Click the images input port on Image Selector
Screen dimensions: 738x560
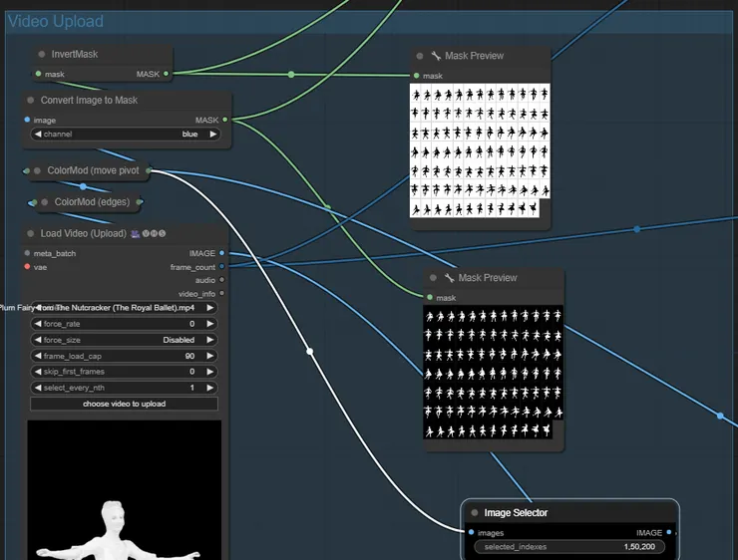[470, 533]
